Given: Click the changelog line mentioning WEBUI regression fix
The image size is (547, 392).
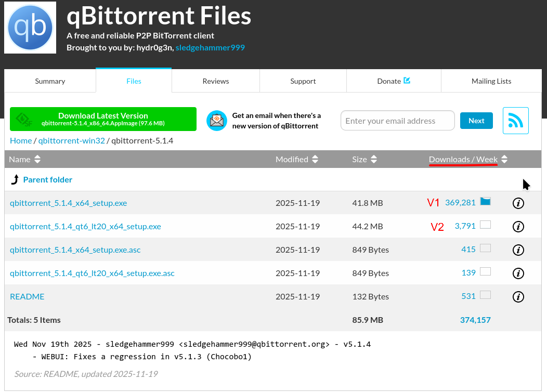Looking at the screenshot, I should (x=142, y=357).
